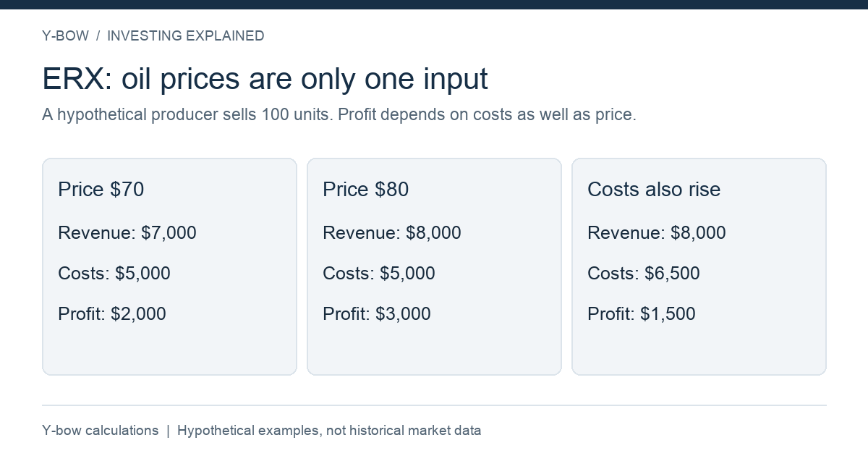Select the headline 'ERX: oil prices are only one input'

[x=265, y=79]
